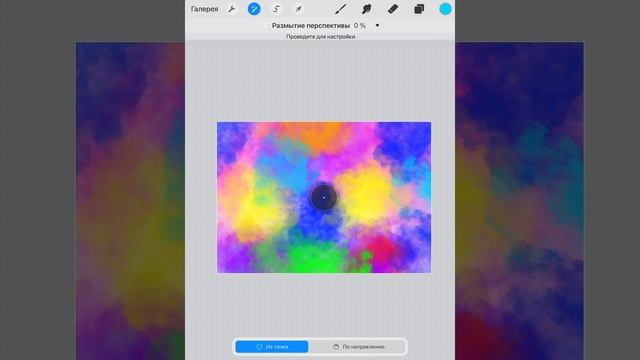Open the Adjustments magic wand menu

(254, 9)
